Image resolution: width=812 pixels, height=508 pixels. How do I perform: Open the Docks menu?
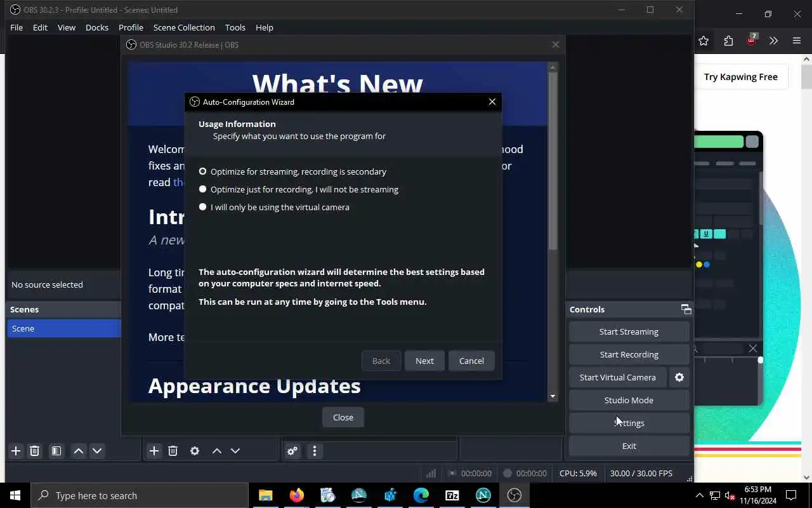tap(97, 27)
